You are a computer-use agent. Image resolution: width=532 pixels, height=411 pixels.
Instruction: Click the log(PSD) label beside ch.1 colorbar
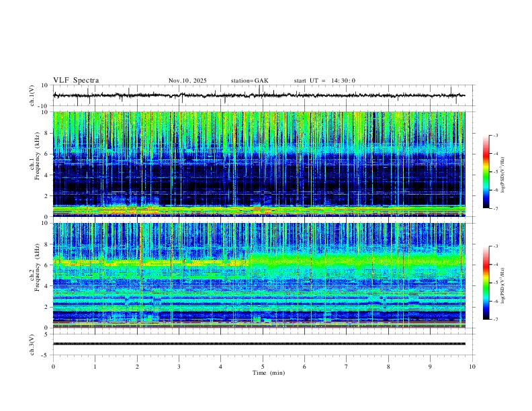[x=503, y=175]
